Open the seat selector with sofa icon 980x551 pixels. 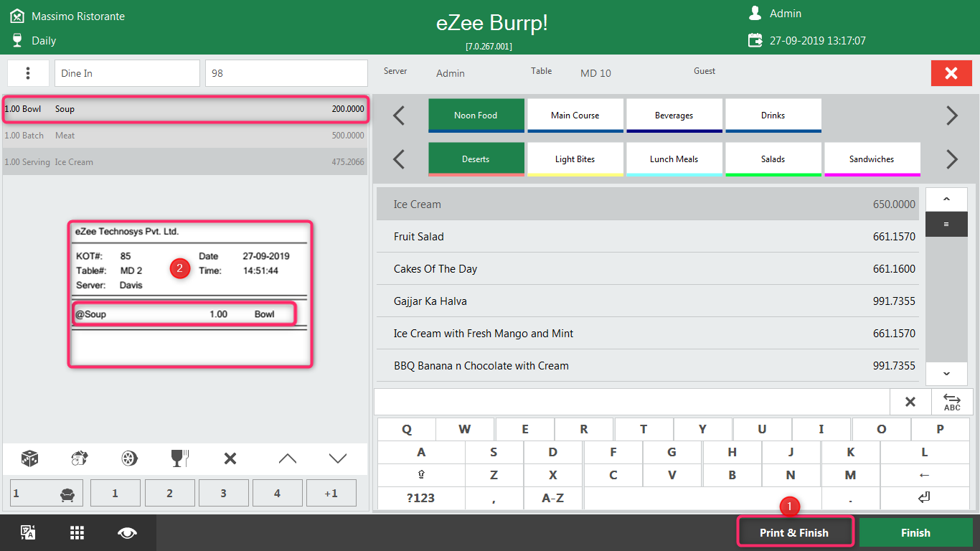pos(47,494)
